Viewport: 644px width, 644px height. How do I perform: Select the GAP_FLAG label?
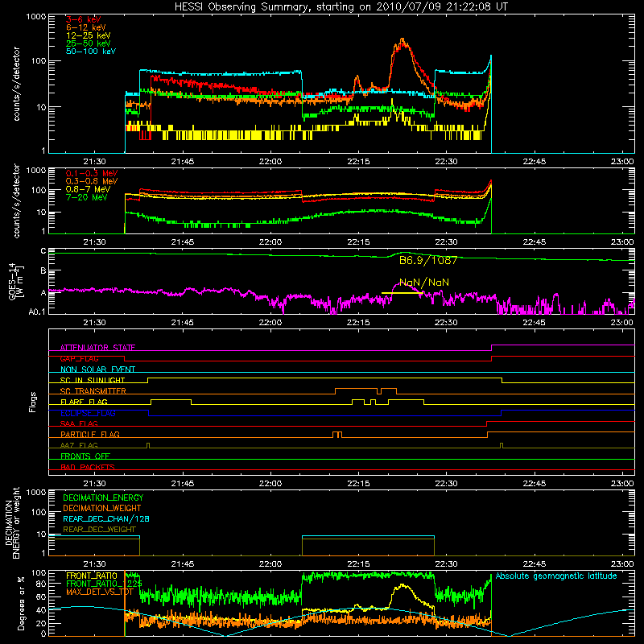coord(79,358)
